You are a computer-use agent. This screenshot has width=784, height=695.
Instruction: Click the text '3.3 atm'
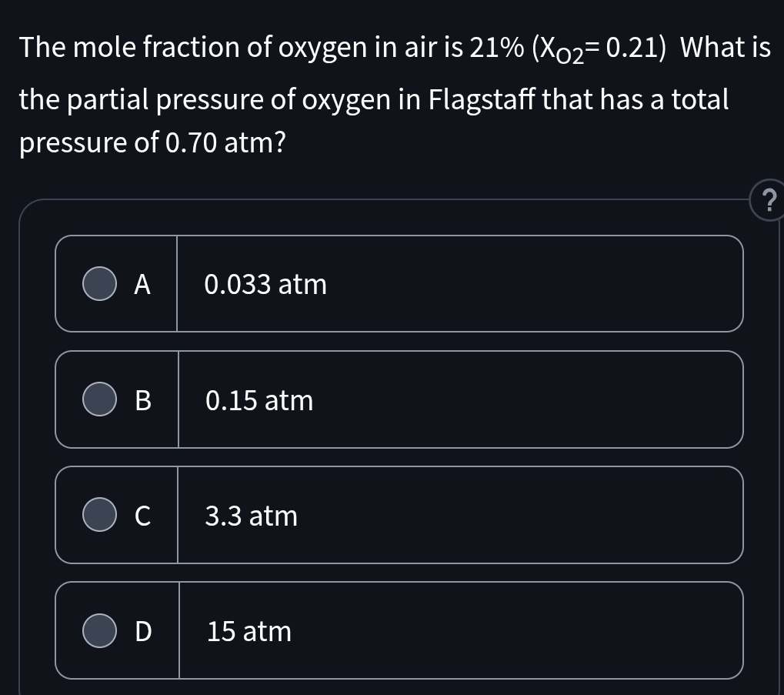tap(252, 515)
